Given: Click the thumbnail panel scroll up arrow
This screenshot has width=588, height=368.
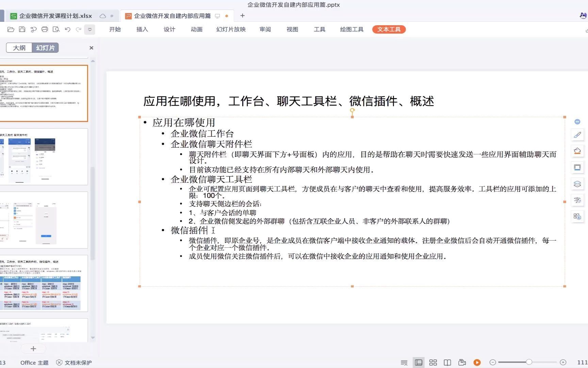Looking at the screenshot, I should pyautogui.click(x=93, y=61).
